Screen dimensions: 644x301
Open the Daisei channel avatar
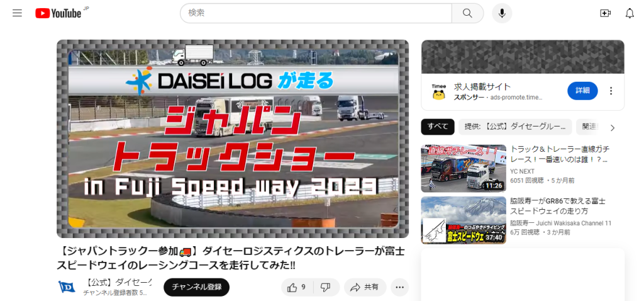[x=67, y=287]
